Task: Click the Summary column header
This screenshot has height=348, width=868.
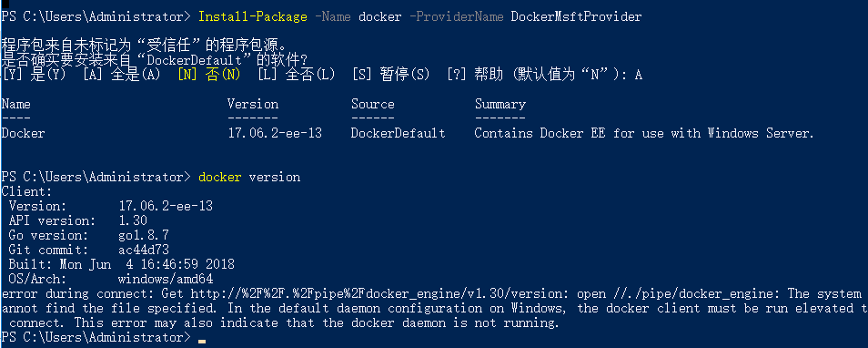Action: 500,104
